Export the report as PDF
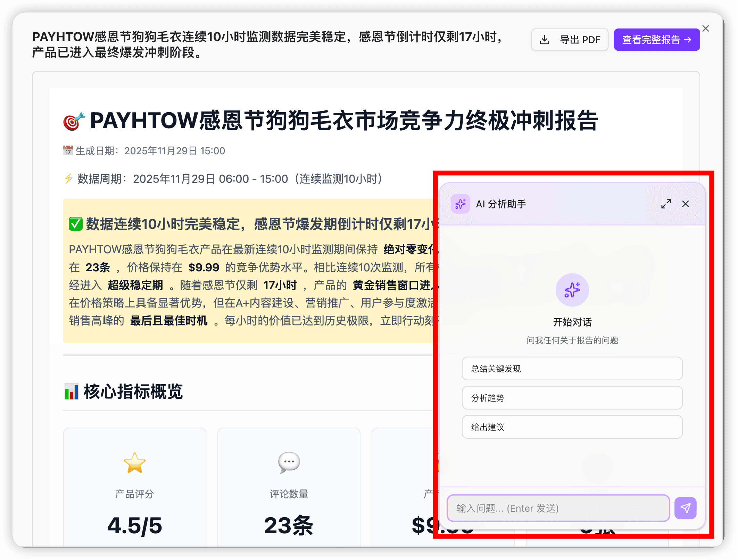This screenshot has width=737, height=560. coord(570,40)
